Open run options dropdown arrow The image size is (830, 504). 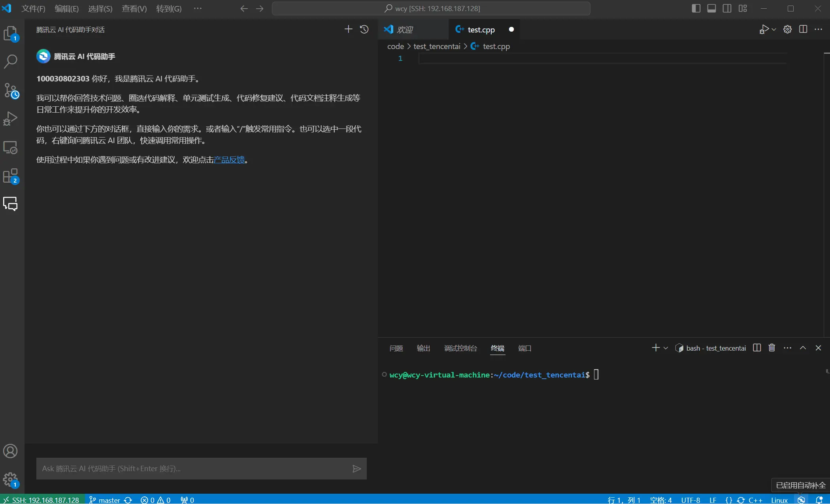774,29
